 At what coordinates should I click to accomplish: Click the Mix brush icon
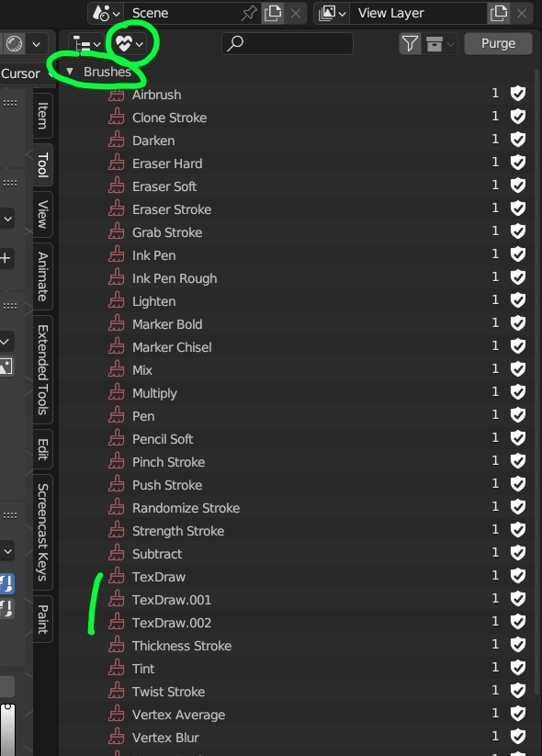[x=117, y=370]
